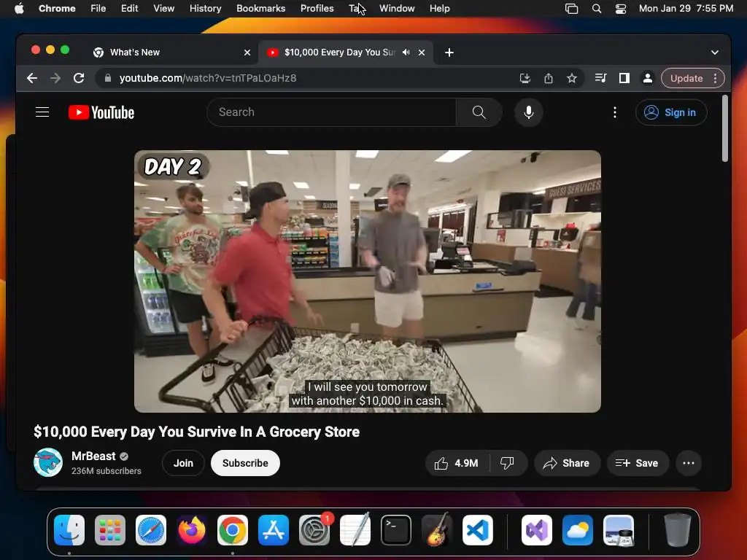Start voice search with microphone icon
Viewport: 747px width, 560px height.
click(x=528, y=112)
